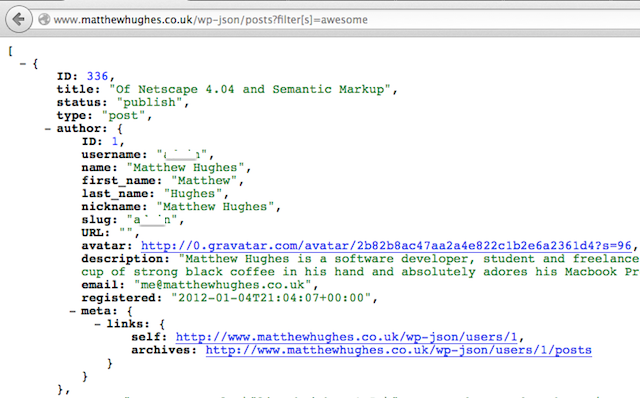Click the type value "post"
The image size is (640, 398).
123,116
